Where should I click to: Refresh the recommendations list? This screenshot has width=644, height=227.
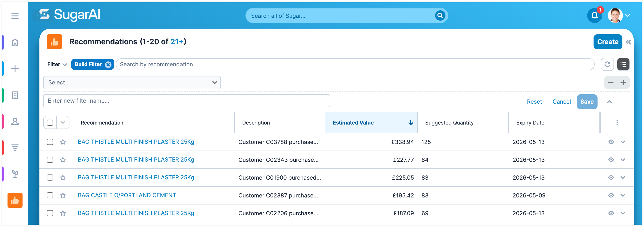[x=607, y=64]
